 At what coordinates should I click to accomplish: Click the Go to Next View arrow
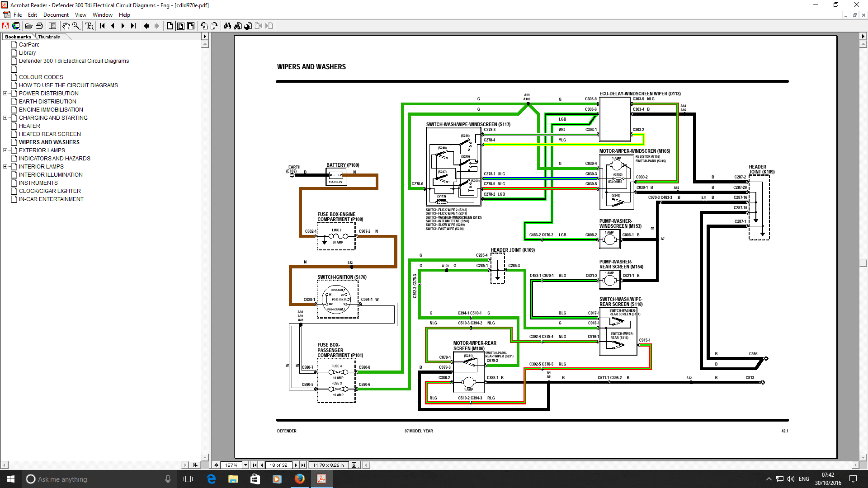[x=157, y=26]
